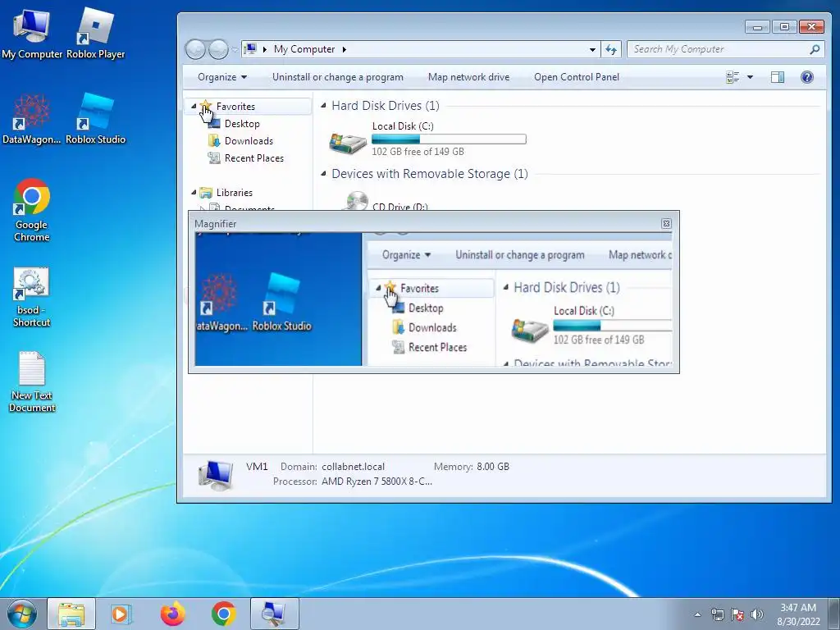Collapse Devices with Removable Storage group
The width and height of the screenshot is (840, 630).
pyautogui.click(x=323, y=174)
